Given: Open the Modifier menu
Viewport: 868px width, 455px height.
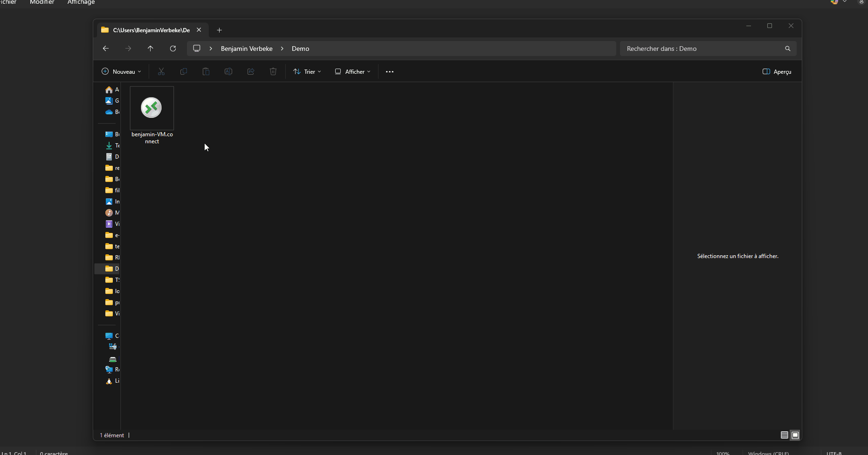Looking at the screenshot, I should point(42,2).
